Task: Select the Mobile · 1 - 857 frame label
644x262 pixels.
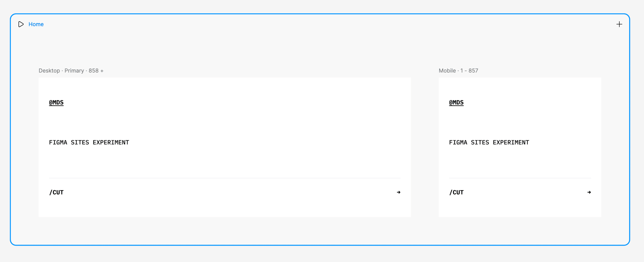Action: [x=458, y=71]
